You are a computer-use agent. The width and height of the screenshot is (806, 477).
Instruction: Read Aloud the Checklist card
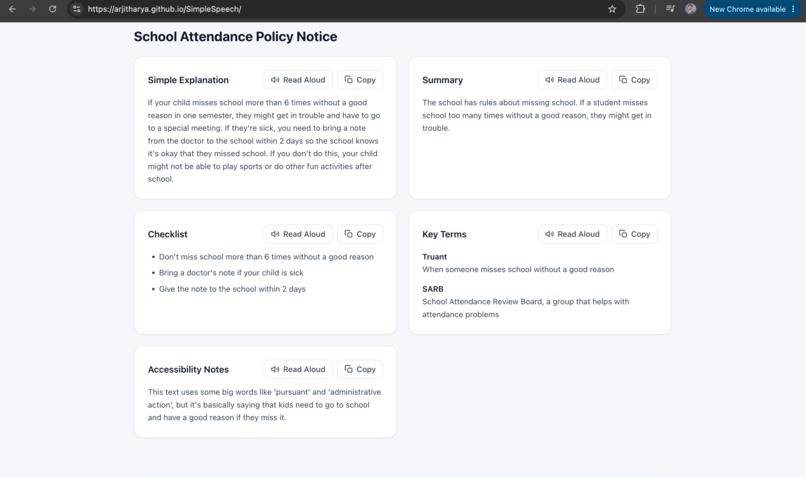click(x=298, y=234)
